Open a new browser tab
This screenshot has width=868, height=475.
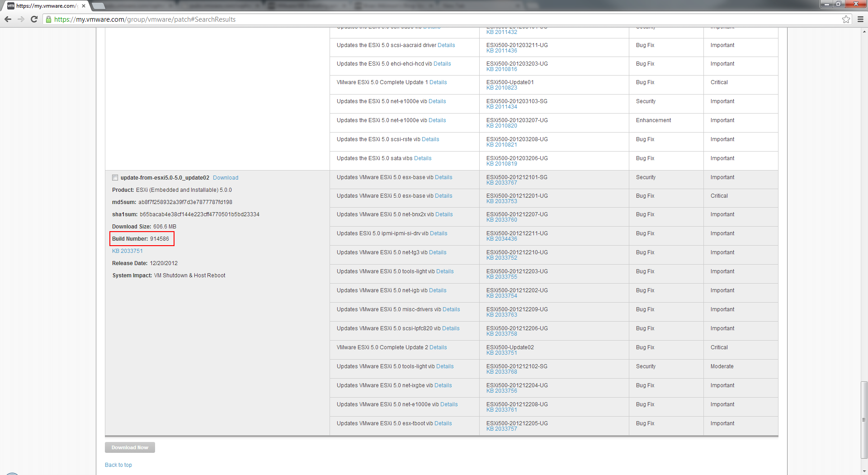[99, 6]
